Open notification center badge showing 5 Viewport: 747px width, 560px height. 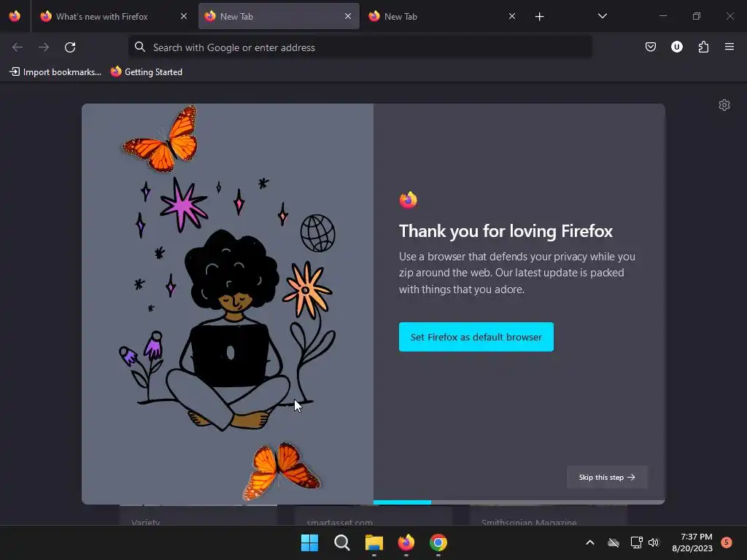coord(727,542)
